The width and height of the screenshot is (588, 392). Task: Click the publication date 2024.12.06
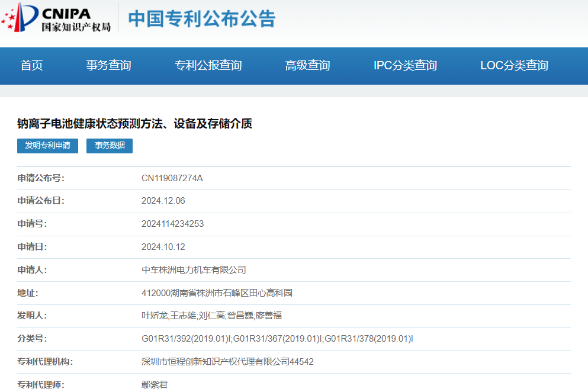pyautogui.click(x=163, y=201)
